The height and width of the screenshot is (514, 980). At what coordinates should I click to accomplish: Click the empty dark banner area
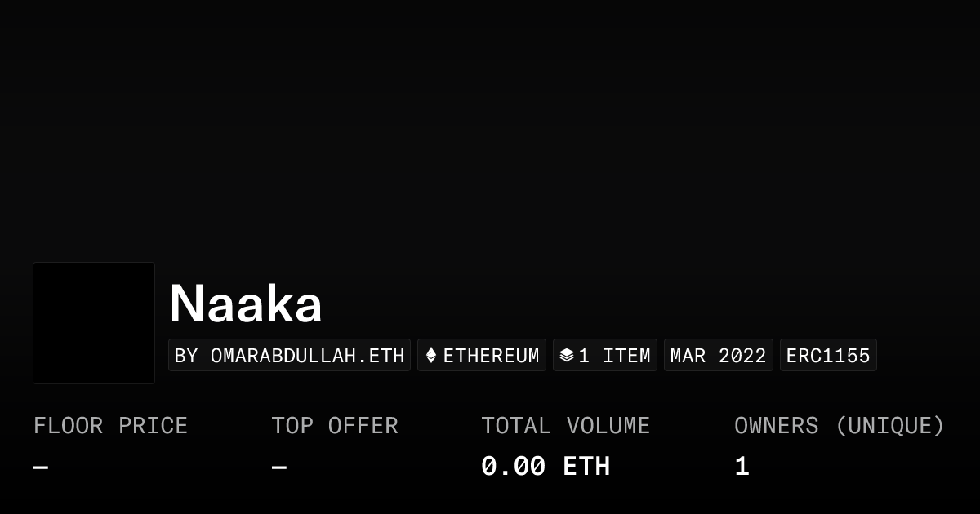[490, 122]
